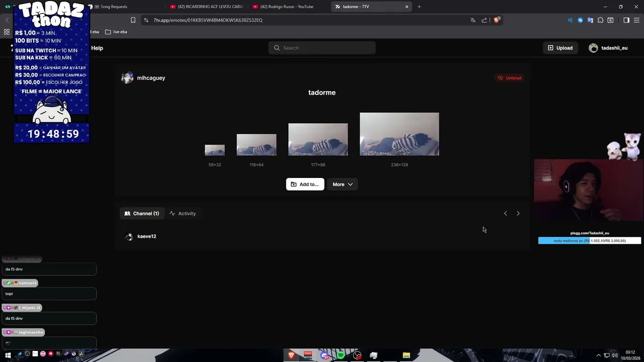644x362 pixels.
Task: Open Brave browser icon in the taskbar
Action: (291, 355)
